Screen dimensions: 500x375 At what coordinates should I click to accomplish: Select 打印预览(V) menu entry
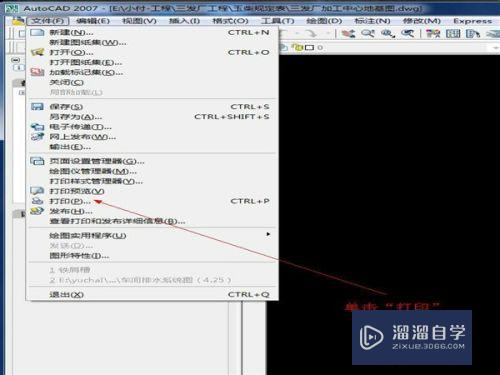click(x=152, y=191)
